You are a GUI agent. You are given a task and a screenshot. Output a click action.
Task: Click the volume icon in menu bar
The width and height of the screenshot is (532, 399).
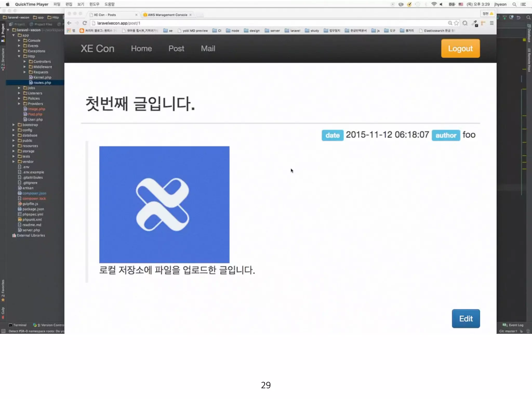(x=441, y=4)
